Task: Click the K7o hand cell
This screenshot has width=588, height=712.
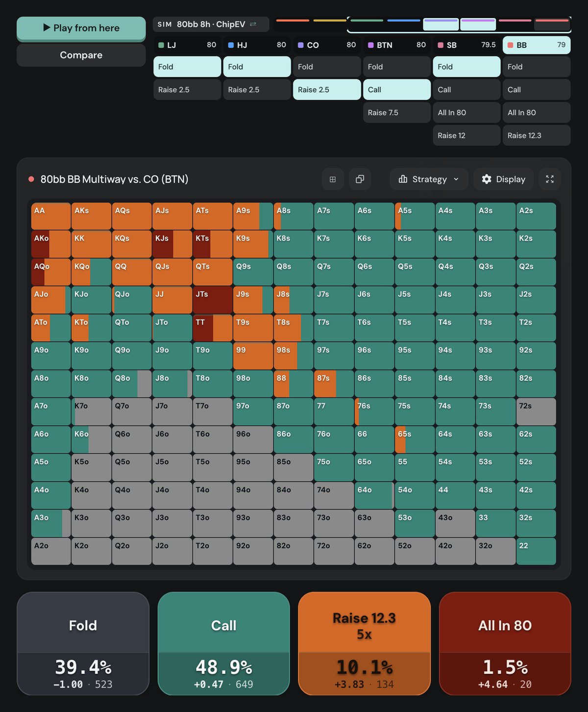Action: pos(91,412)
